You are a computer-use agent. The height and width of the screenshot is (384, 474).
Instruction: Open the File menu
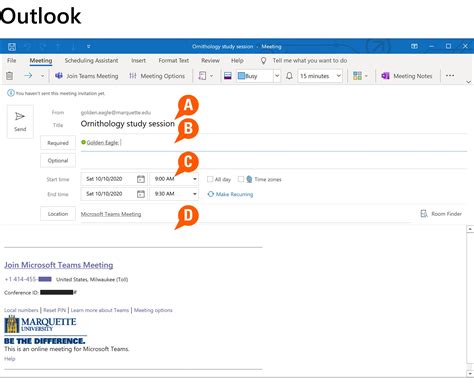(12, 60)
